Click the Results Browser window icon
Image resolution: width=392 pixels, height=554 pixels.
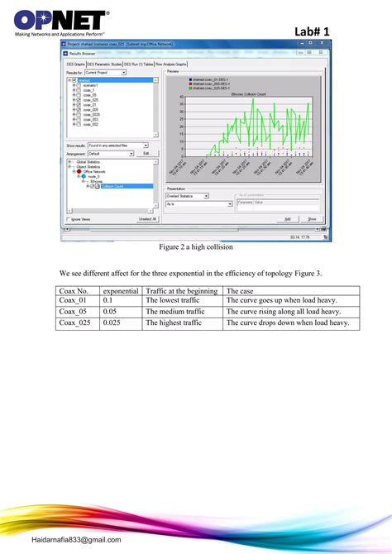65,54
